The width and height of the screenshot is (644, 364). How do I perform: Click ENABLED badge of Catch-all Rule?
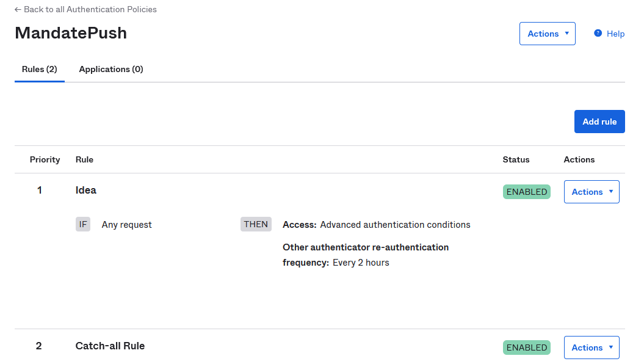point(526,348)
